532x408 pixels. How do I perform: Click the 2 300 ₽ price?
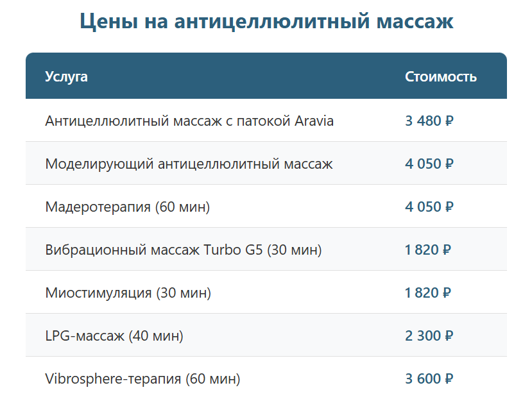(x=429, y=336)
